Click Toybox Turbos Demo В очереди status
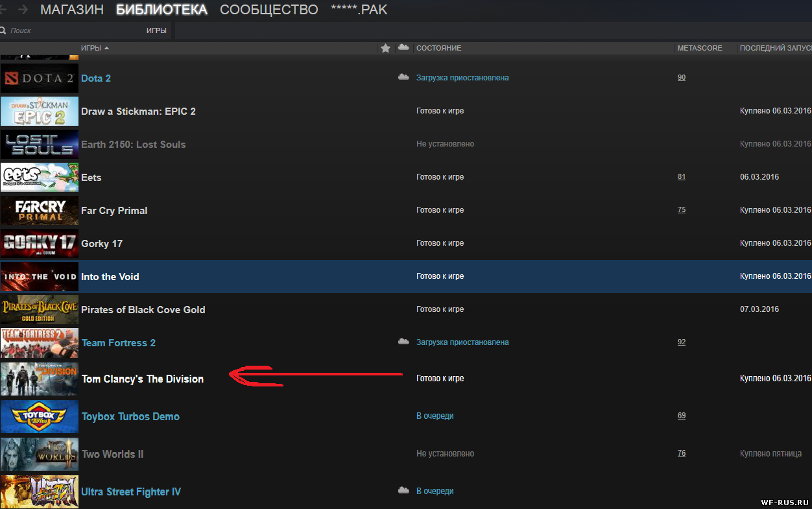Viewport: 812px width, 509px height. coord(435,416)
